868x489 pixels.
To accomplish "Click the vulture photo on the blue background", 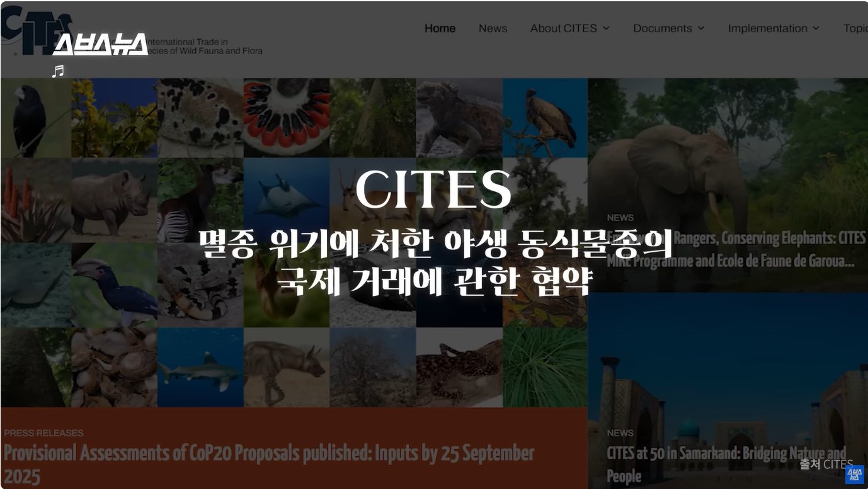I will 545,118.
